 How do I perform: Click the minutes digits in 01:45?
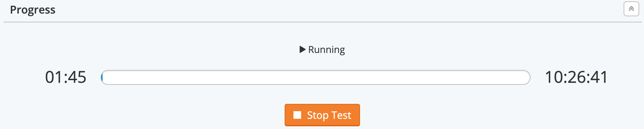[x=54, y=77]
